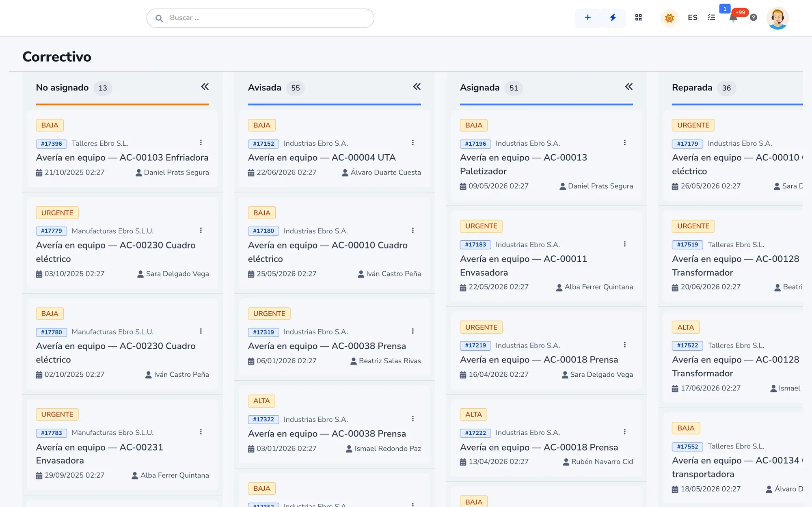Viewport: 812px width, 507px height.
Task: Open ticket number badge #17552
Action: [x=687, y=447]
